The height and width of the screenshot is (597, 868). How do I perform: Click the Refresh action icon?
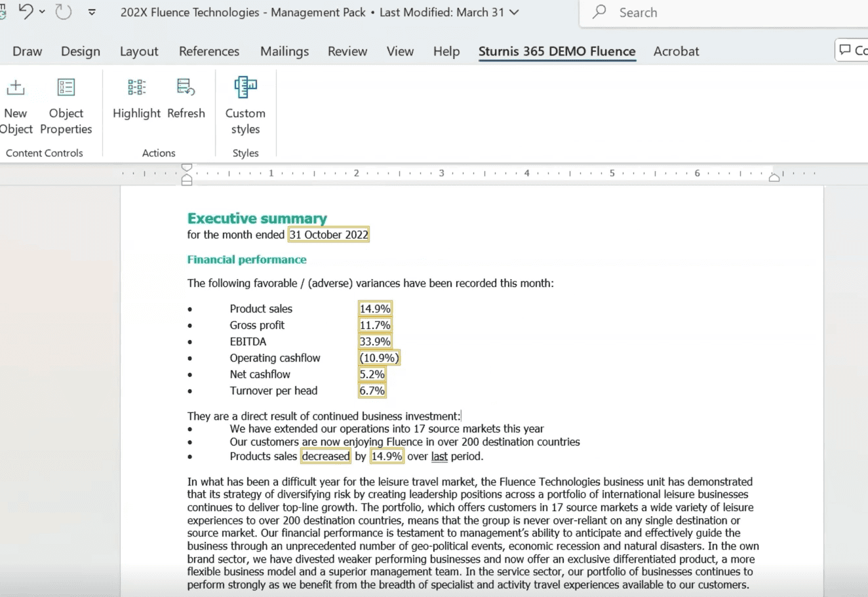(186, 87)
